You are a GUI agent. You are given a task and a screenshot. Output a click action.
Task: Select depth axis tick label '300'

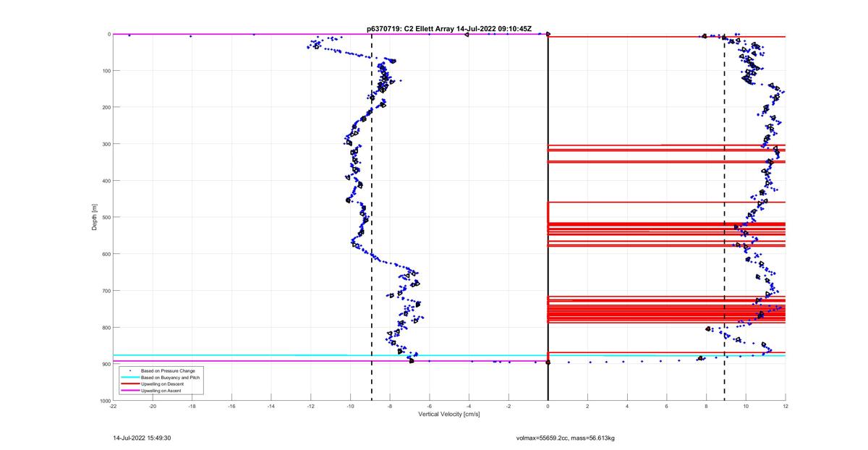(105, 144)
